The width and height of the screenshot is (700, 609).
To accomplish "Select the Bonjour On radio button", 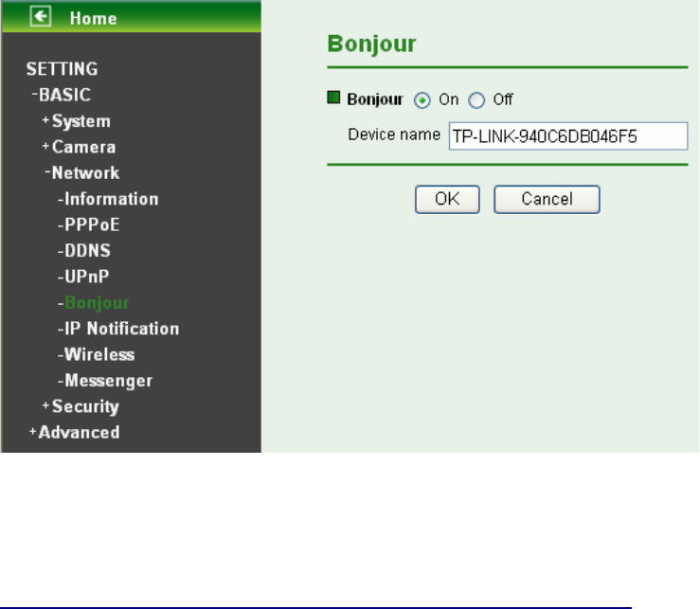I will pyautogui.click(x=422, y=100).
